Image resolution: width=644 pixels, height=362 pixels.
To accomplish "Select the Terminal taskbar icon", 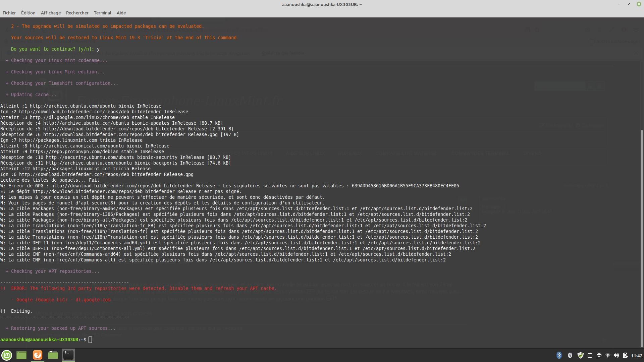I will [x=68, y=355].
